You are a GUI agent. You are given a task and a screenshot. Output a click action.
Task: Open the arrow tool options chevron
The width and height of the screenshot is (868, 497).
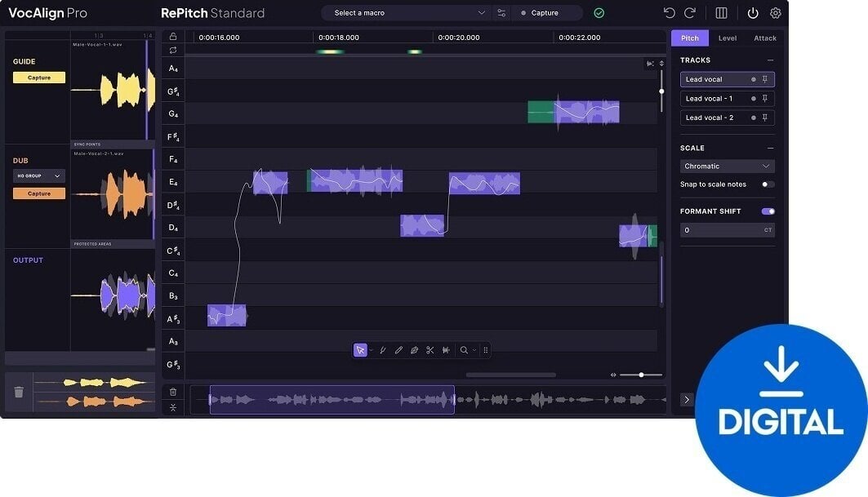point(371,350)
